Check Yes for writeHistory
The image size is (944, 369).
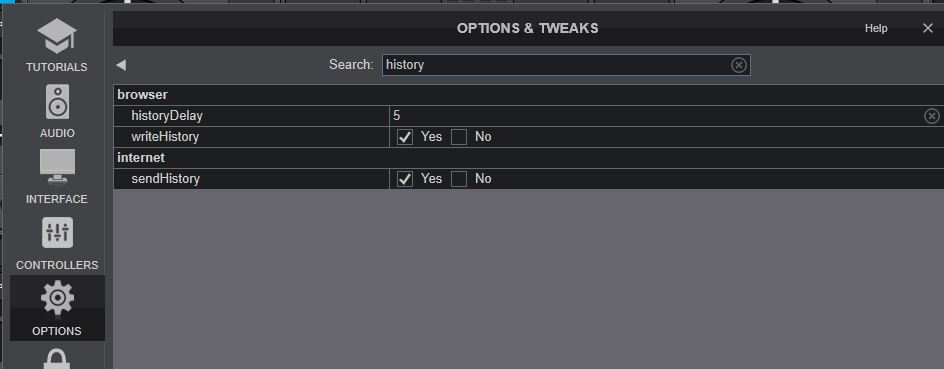point(405,137)
